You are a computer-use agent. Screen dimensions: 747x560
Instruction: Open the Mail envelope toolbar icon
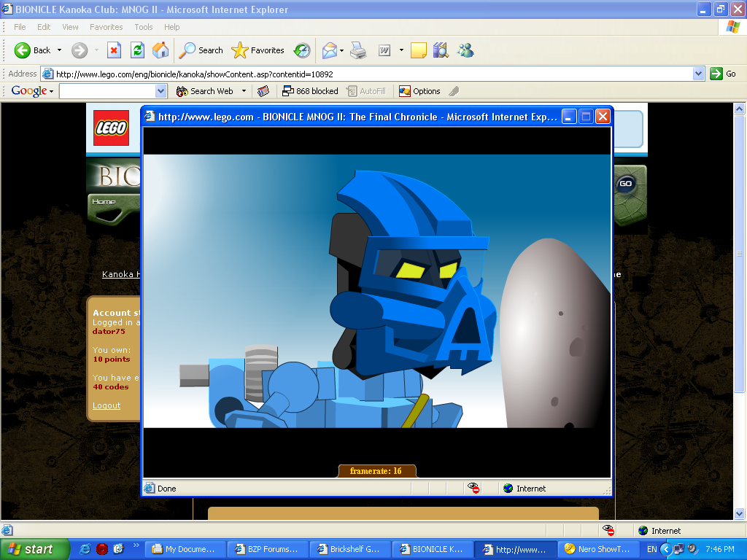[x=329, y=50]
